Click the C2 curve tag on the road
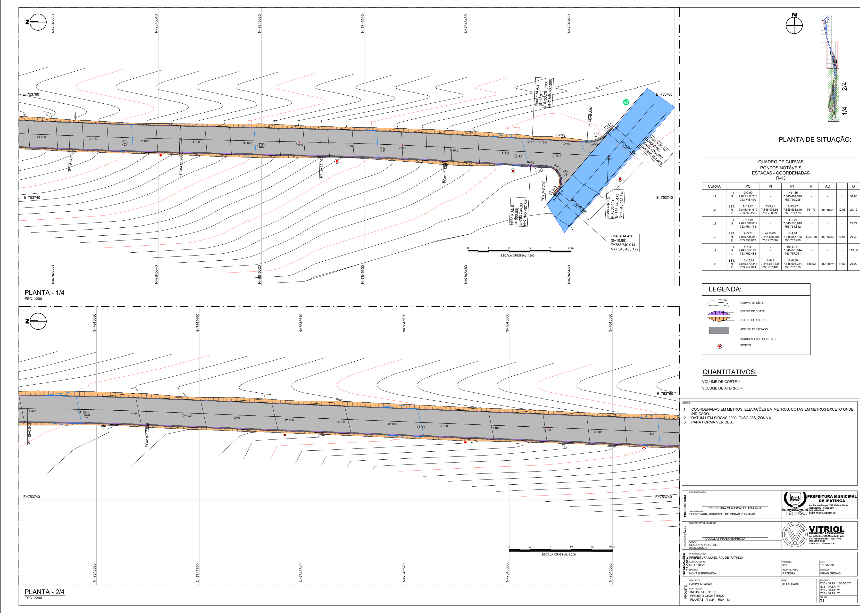 [x=124, y=143]
